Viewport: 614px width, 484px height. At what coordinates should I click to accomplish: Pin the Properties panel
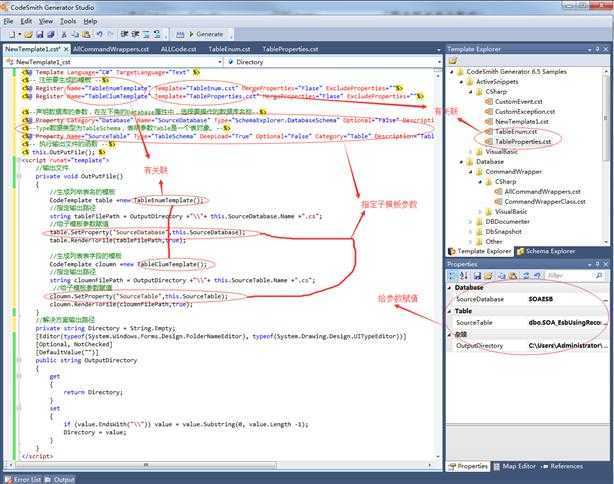pyautogui.click(x=597, y=264)
